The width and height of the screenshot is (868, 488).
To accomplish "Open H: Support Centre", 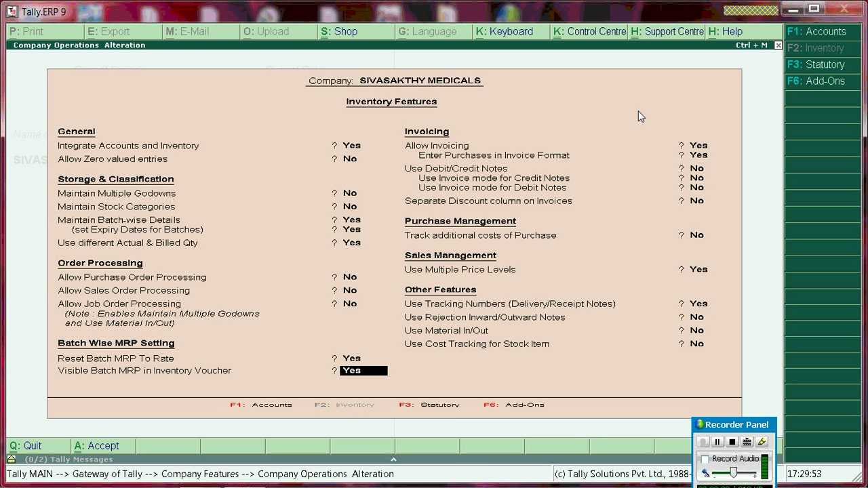I will pyautogui.click(x=667, y=32).
